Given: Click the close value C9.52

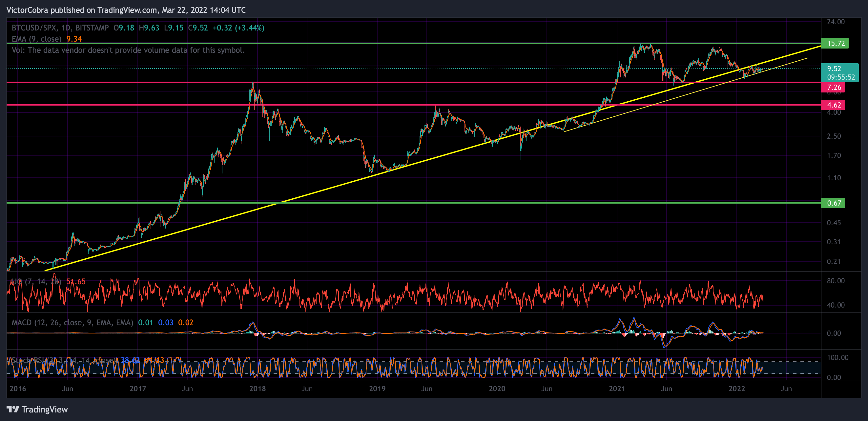Looking at the screenshot, I should click(198, 28).
